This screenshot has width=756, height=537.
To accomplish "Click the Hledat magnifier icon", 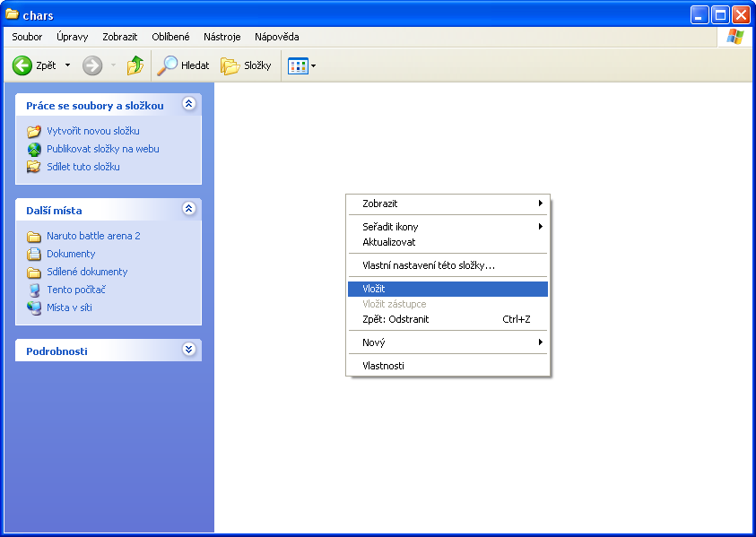I will [167, 65].
